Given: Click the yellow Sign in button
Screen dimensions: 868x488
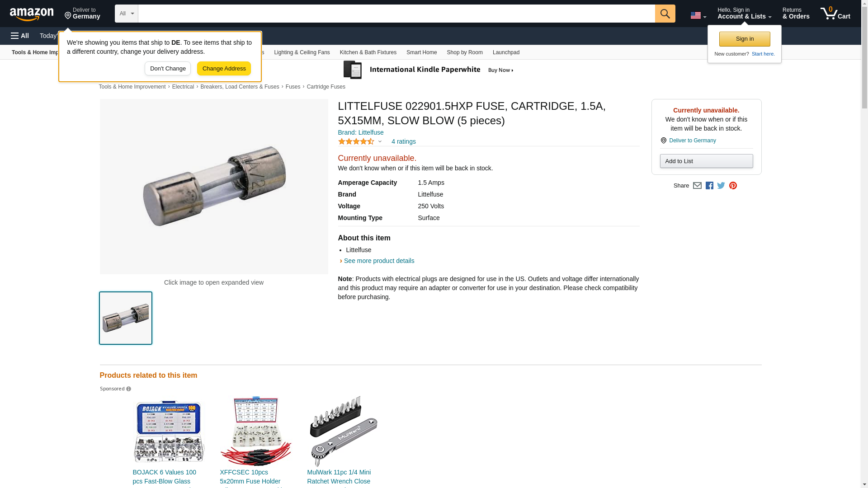Looking at the screenshot, I should tap(745, 39).
